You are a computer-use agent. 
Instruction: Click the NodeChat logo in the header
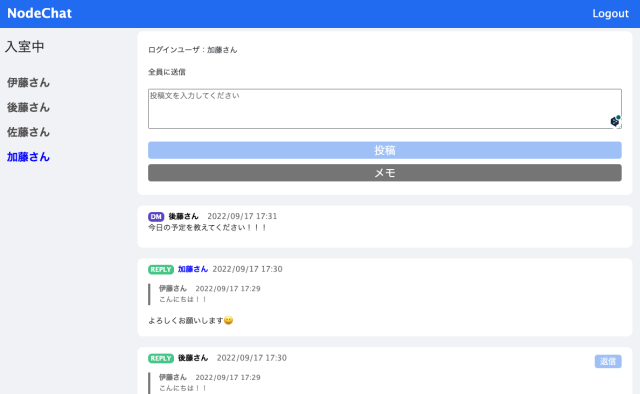(40, 13)
